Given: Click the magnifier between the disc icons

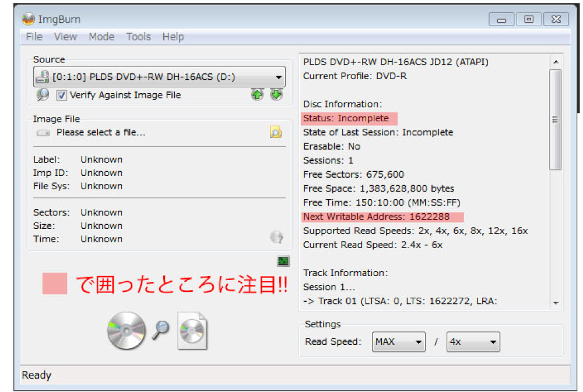Looking at the screenshot, I should [161, 330].
